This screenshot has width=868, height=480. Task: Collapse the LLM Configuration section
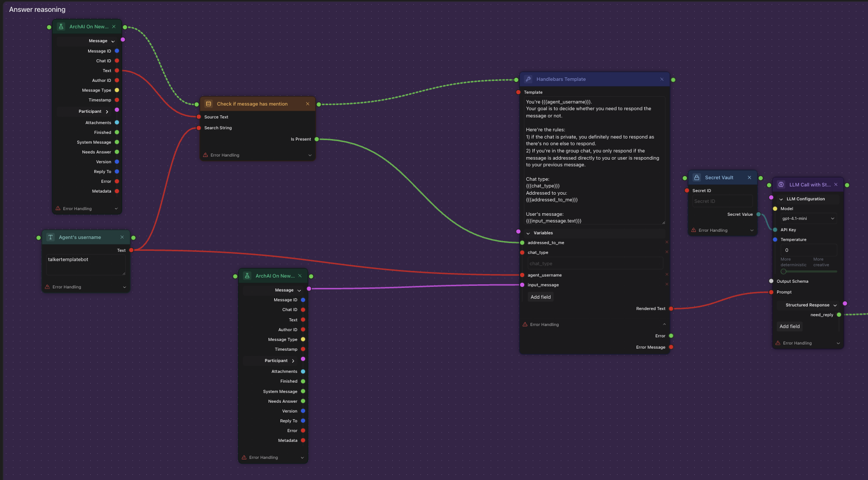click(x=781, y=199)
